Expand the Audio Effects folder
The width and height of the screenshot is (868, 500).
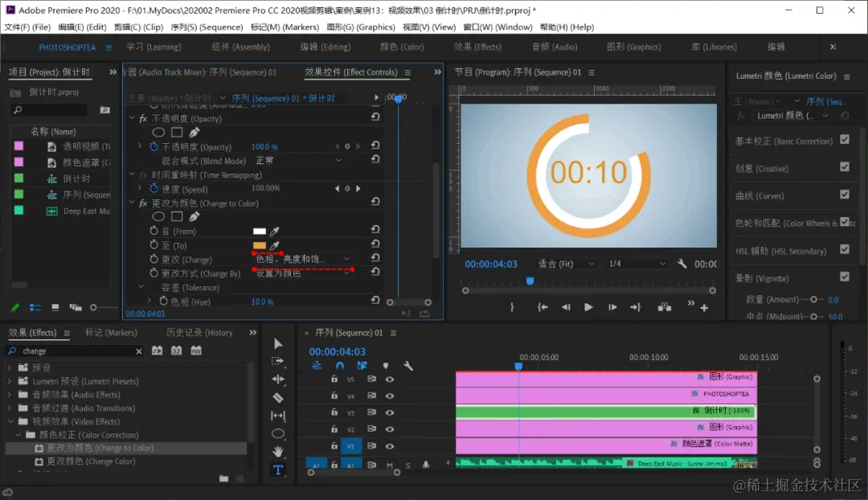click(9, 394)
